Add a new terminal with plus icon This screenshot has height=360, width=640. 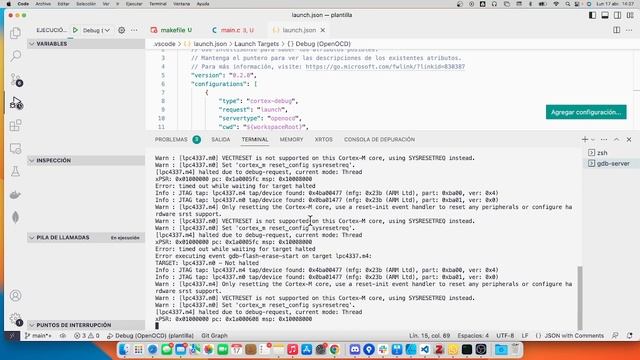[584, 140]
